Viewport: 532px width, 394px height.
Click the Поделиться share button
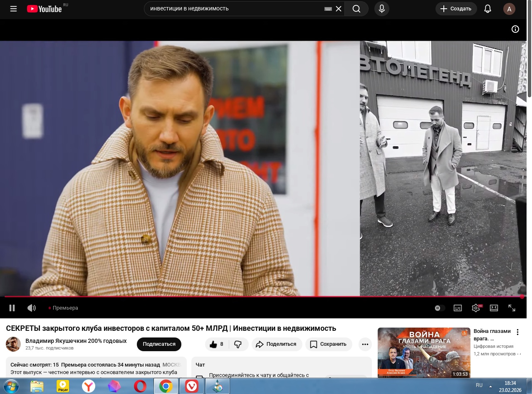[277, 344]
